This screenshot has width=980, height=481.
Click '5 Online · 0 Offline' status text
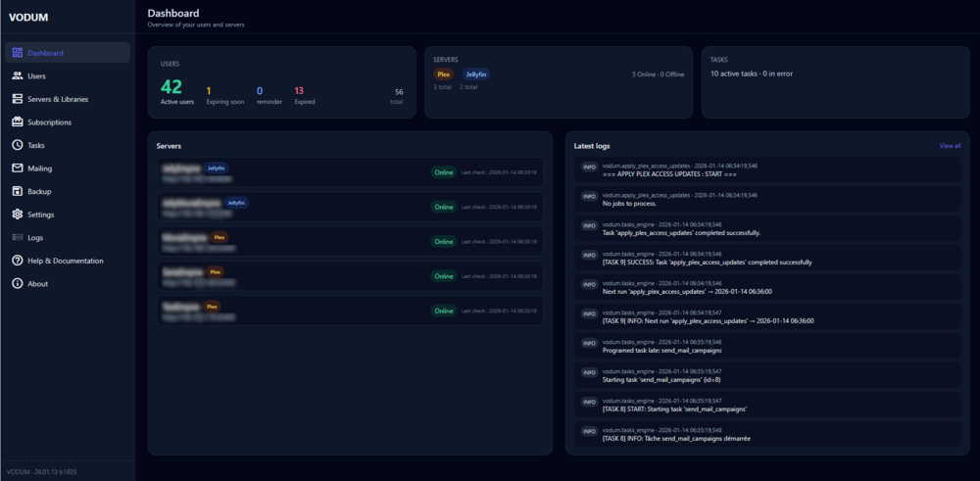tap(659, 74)
